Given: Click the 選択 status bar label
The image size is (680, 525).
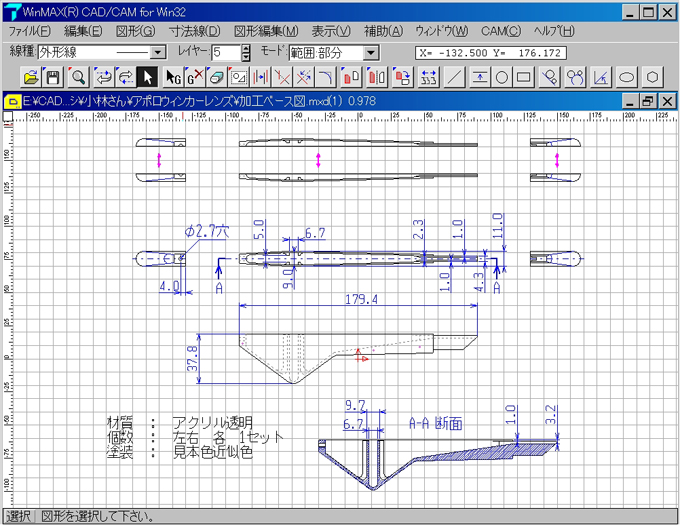Looking at the screenshot, I should 18,516.
